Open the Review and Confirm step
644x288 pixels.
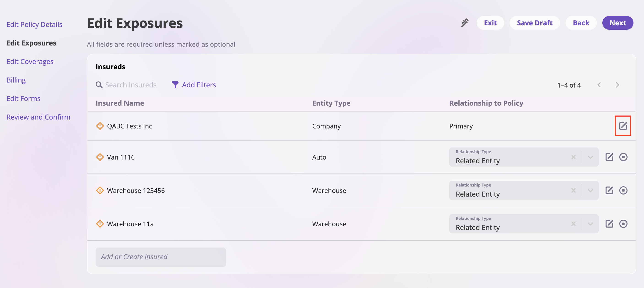tap(38, 117)
